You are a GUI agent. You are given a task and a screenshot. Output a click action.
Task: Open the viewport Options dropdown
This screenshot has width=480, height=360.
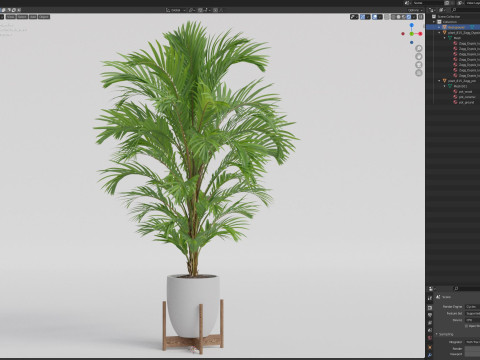tap(414, 10)
